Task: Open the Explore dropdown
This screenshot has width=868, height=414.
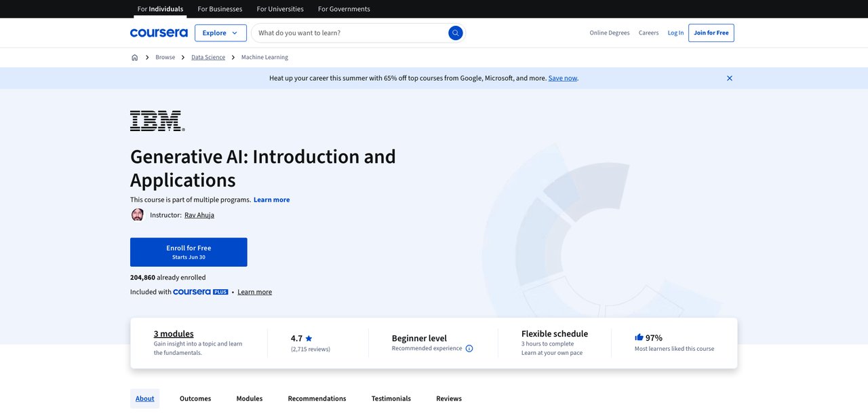Action: point(220,33)
